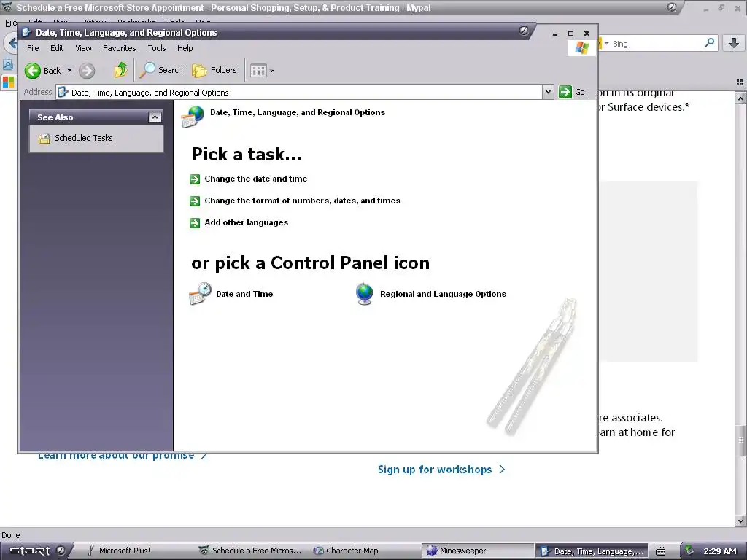747x560 pixels.
Task: Click the magnifier search icon in Mypal
Action: point(709,43)
